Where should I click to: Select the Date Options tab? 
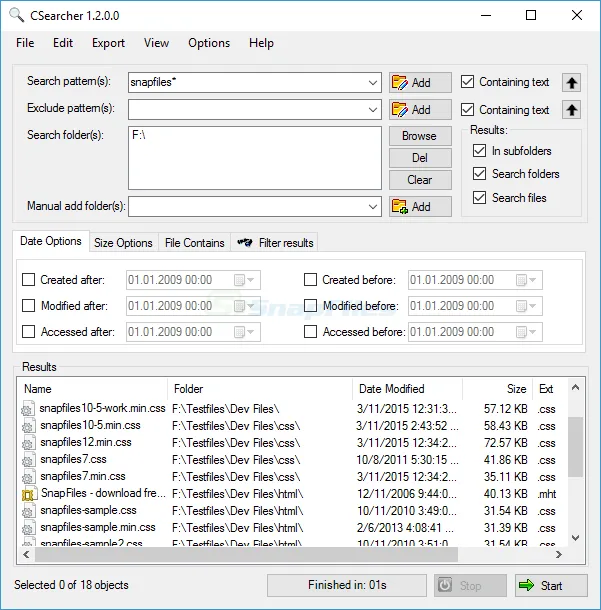point(51,241)
